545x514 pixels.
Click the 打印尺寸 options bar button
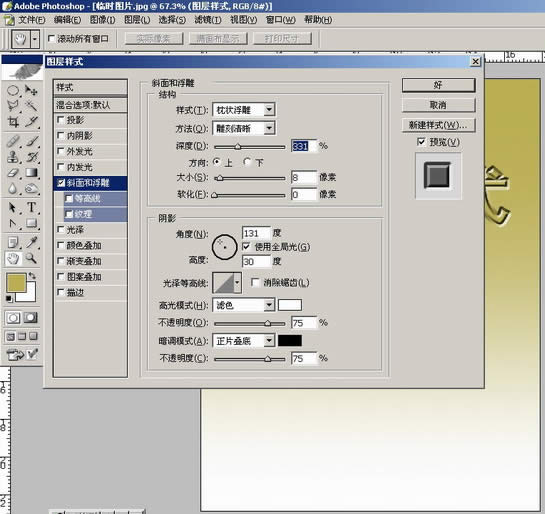(x=282, y=39)
